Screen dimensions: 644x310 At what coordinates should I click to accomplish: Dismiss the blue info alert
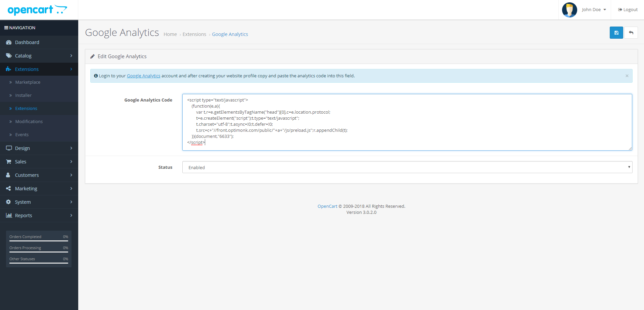point(627,76)
